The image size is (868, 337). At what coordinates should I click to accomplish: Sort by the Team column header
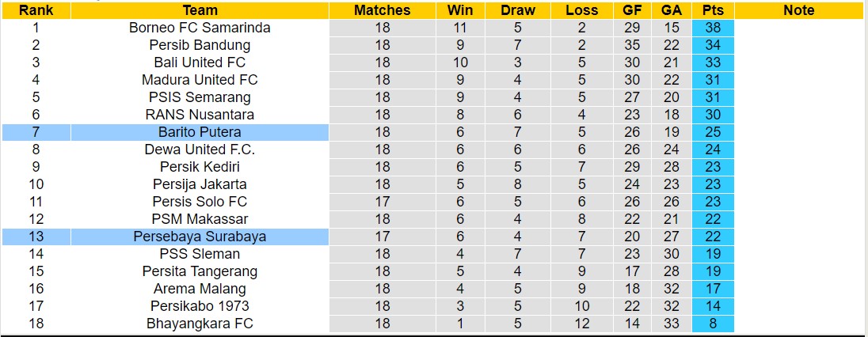tap(200, 10)
